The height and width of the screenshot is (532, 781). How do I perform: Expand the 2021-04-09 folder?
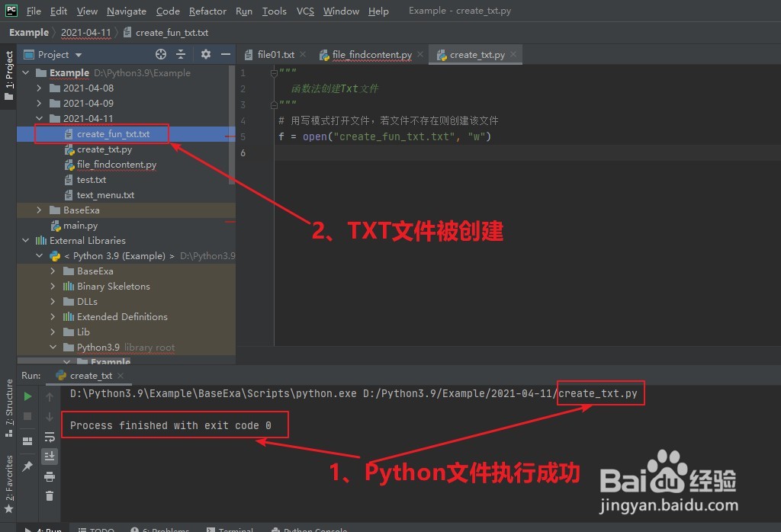tap(39, 103)
